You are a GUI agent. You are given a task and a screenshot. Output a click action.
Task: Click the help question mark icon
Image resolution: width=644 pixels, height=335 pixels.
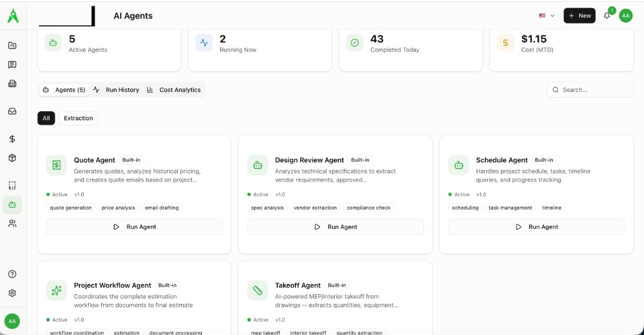click(12, 274)
